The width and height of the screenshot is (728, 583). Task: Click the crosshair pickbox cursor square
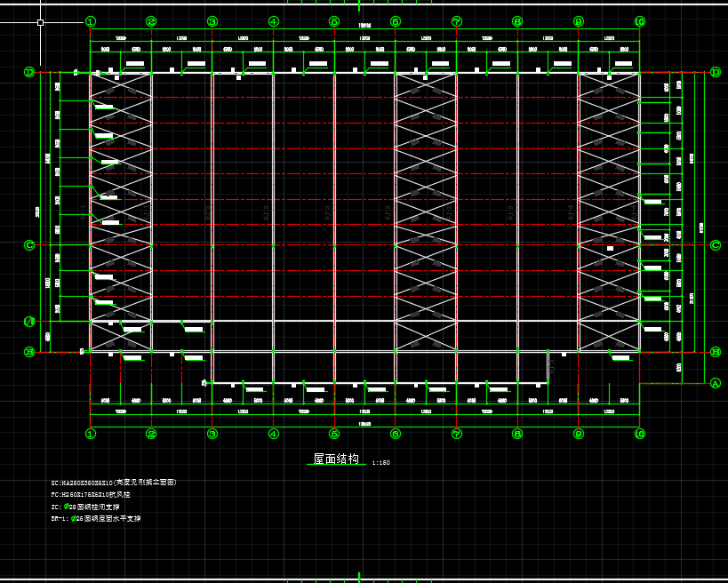[40, 22]
